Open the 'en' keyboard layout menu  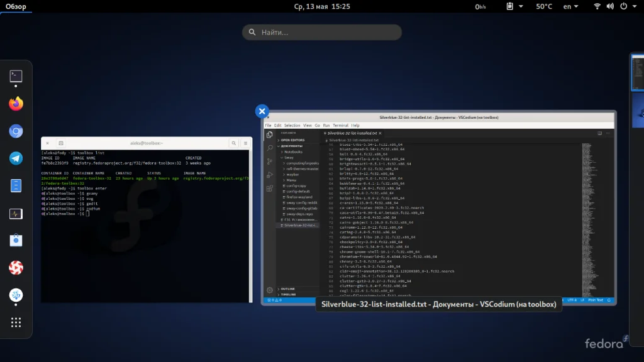point(570,6)
